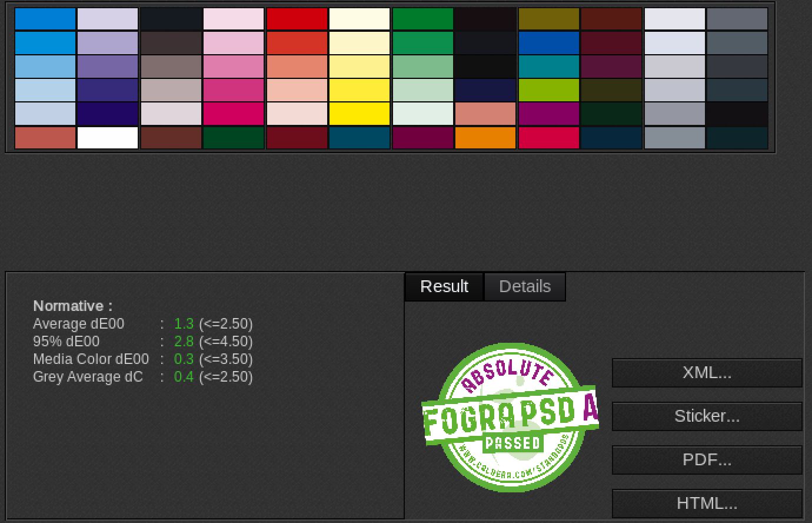Select the lime green color patch

coord(548,90)
